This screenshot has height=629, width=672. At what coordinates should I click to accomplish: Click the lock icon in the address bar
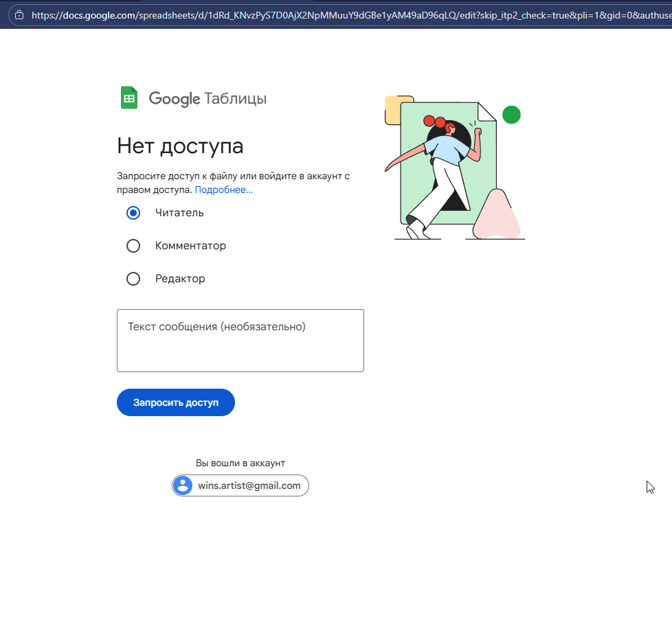[19, 15]
